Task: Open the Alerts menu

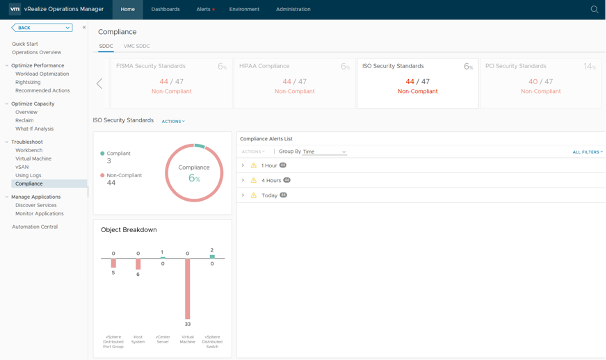Action: click(x=205, y=9)
